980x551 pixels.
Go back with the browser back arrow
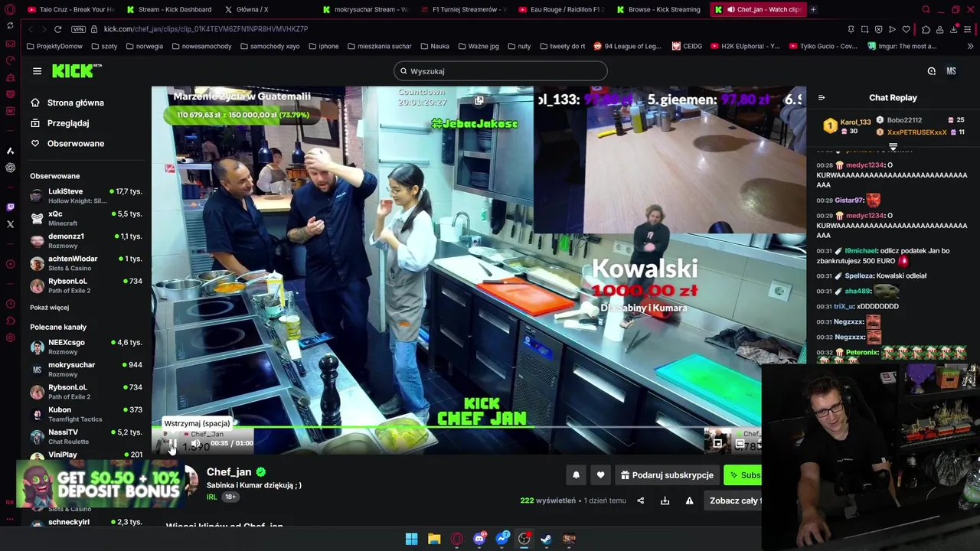click(31, 29)
